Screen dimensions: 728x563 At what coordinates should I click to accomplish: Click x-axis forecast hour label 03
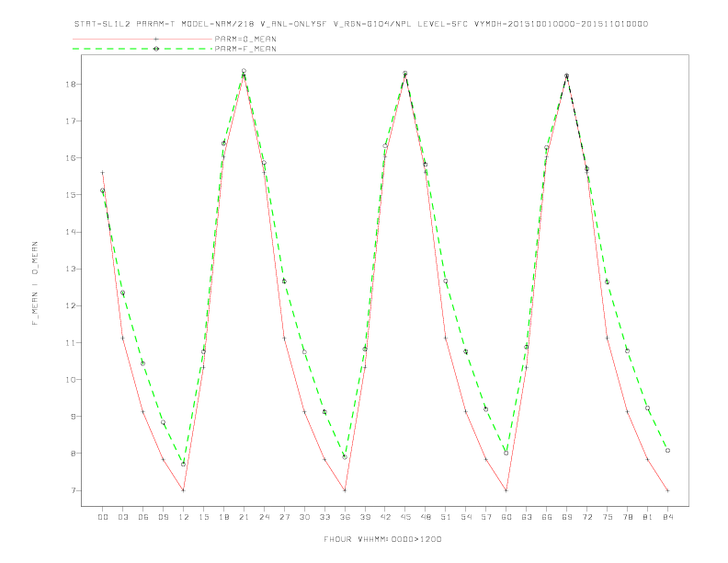click(122, 517)
